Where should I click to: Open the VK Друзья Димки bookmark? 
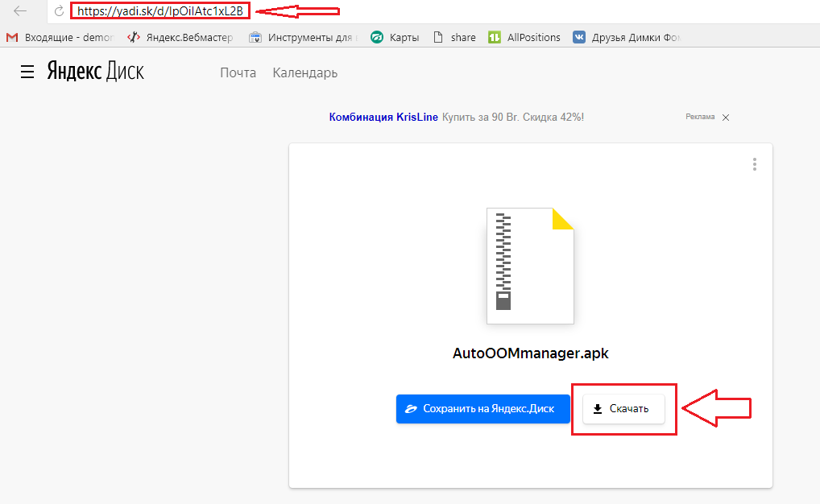pyautogui.click(x=626, y=38)
